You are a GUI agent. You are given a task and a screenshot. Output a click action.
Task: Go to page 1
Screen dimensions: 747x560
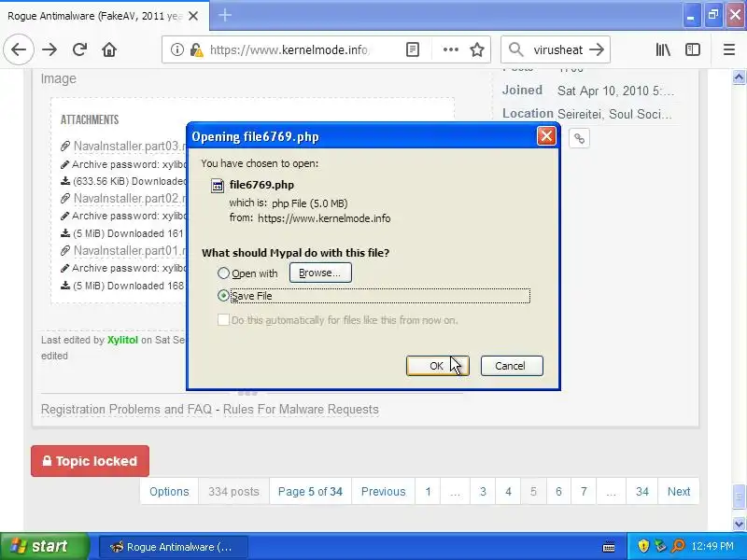tap(428, 492)
